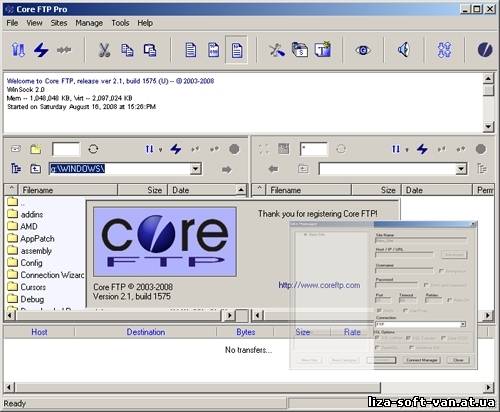This screenshot has height=412, width=500.
Task: Click the remote panel filter box with asterisk
Action: 314,149
